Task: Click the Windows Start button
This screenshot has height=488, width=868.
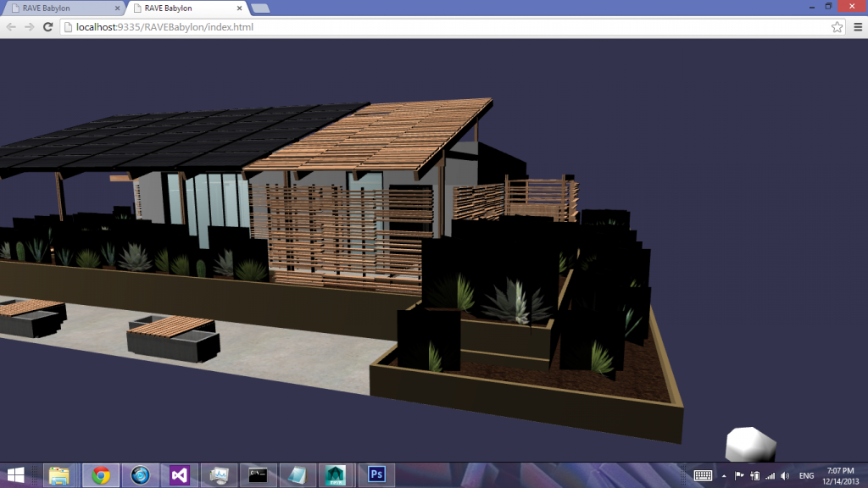Action: pos(17,475)
